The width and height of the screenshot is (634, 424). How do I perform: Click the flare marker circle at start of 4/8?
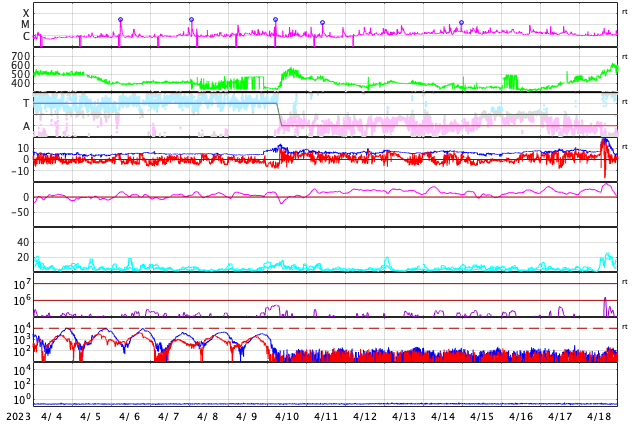click(x=192, y=19)
